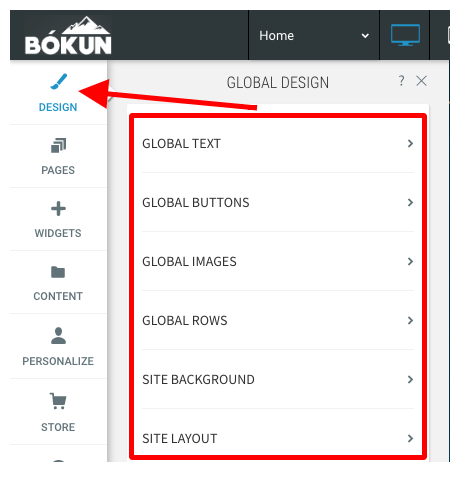Click the DESIGN sidebar label
Viewport: 470px width, 482px height.
pos(58,107)
